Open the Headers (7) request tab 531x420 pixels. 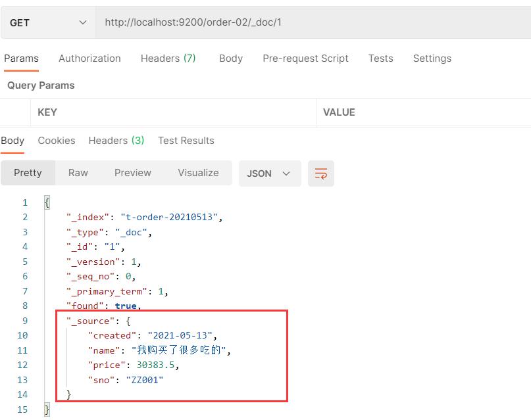point(168,58)
